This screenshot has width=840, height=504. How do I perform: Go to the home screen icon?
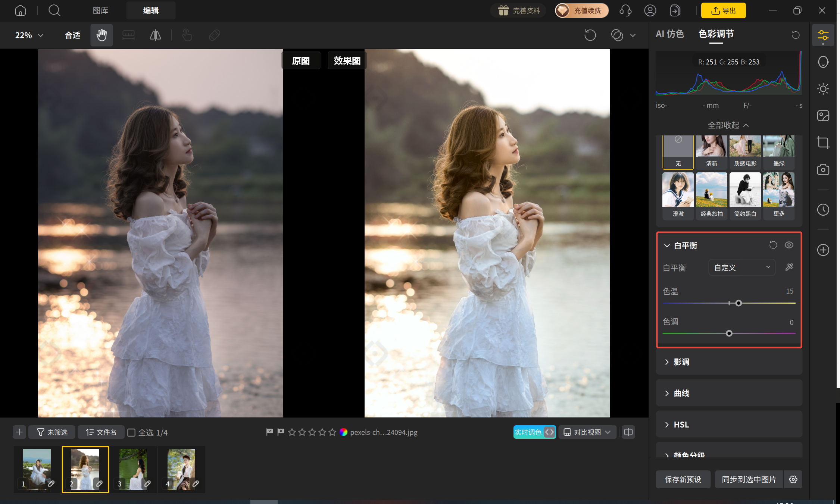coord(21,10)
